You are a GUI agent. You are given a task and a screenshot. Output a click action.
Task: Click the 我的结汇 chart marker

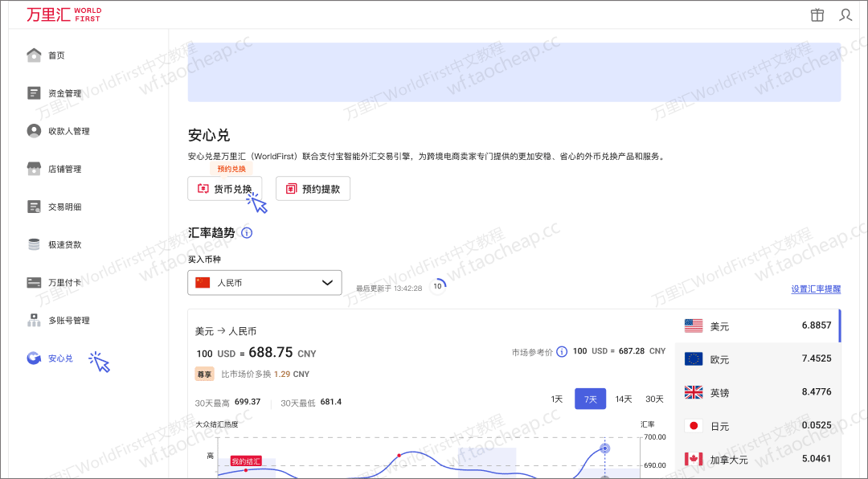246,461
